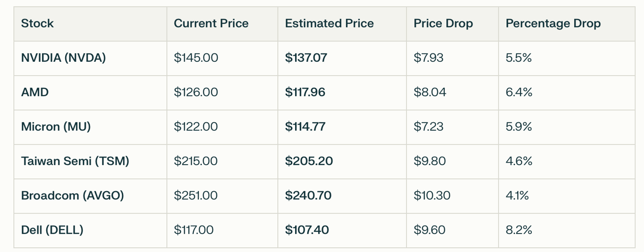Select AMD's 6.4% percentage drop cell

coord(519,92)
